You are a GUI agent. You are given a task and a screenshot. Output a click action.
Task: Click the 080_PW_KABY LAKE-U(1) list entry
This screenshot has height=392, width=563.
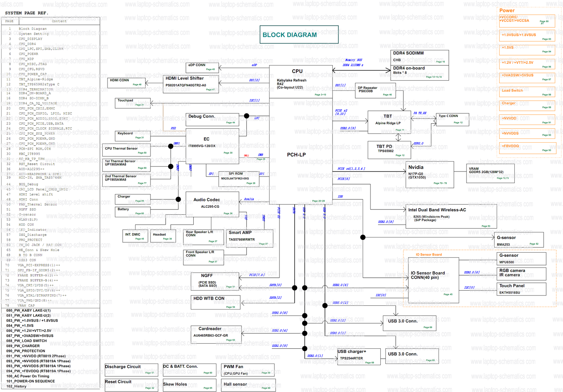coord(28,310)
